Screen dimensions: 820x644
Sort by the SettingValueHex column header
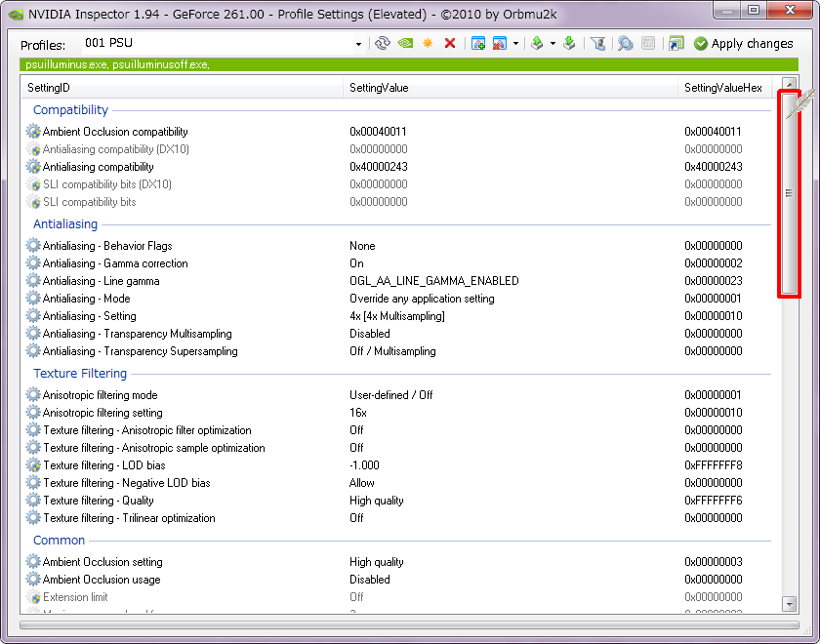pos(724,87)
